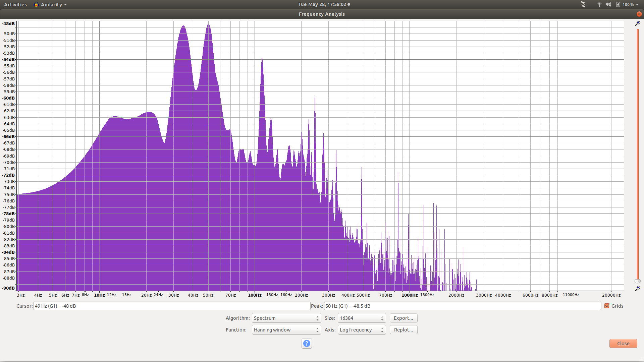
Task: Click the 50Hz label on frequency axis
Action: 208,295
